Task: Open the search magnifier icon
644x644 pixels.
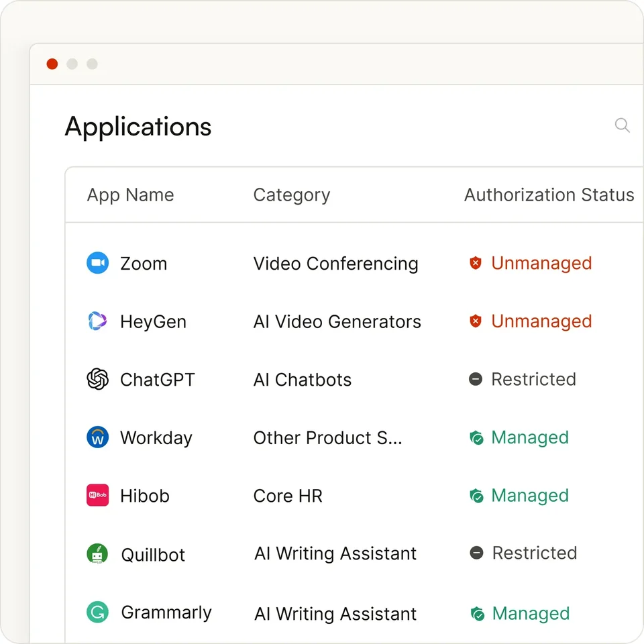Action: (x=623, y=125)
